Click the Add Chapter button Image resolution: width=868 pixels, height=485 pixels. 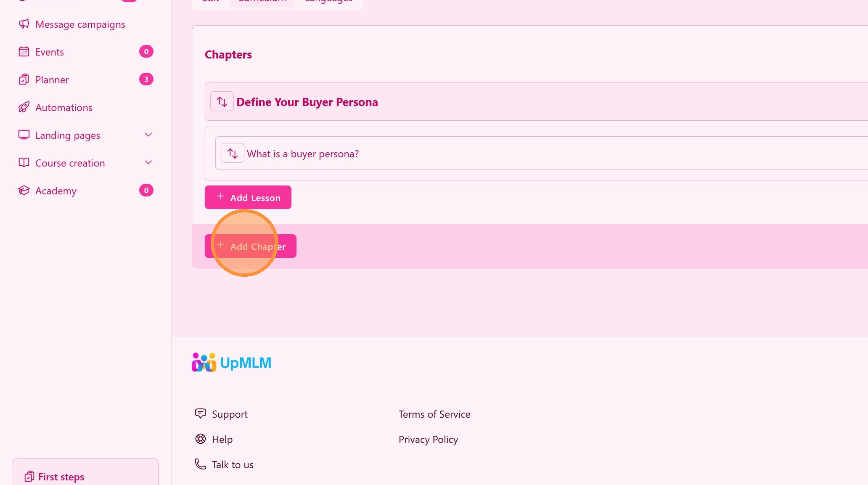click(251, 246)
